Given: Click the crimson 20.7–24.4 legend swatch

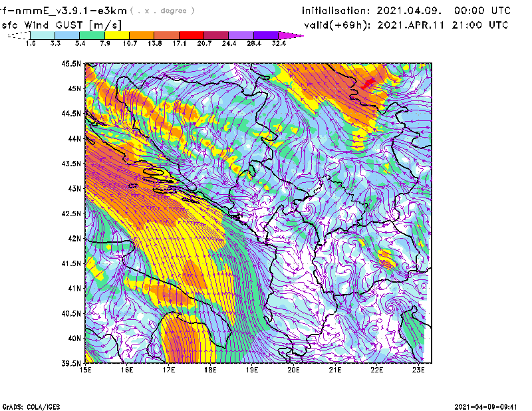Looking at the screenshot, I should pos(216,35).
